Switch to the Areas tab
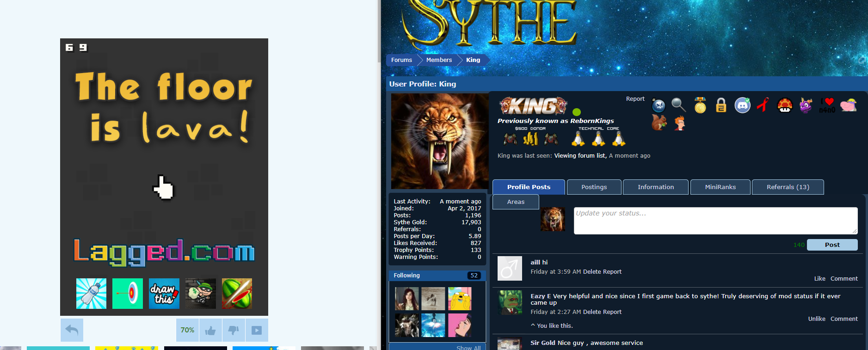The image size is (868, 350). tap(516, 202)
